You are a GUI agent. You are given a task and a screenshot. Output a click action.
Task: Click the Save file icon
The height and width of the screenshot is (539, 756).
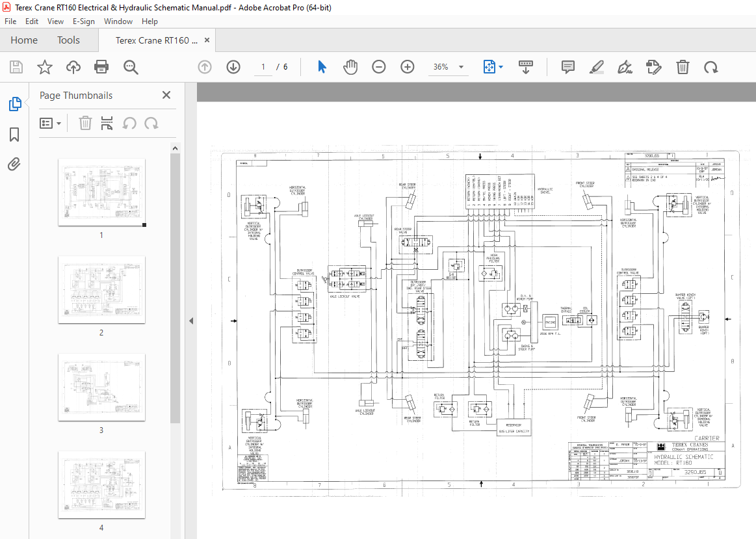pyautogui.click(x=16, y=67)
